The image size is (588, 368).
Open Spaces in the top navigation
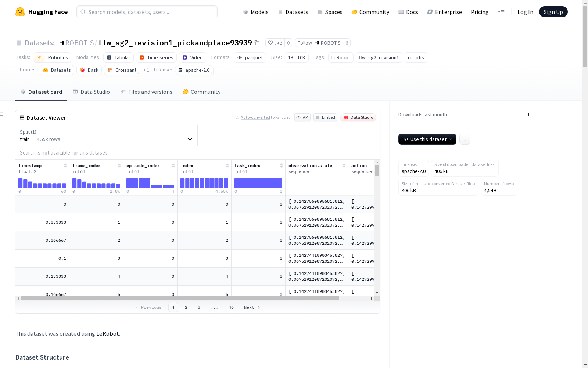330,12
